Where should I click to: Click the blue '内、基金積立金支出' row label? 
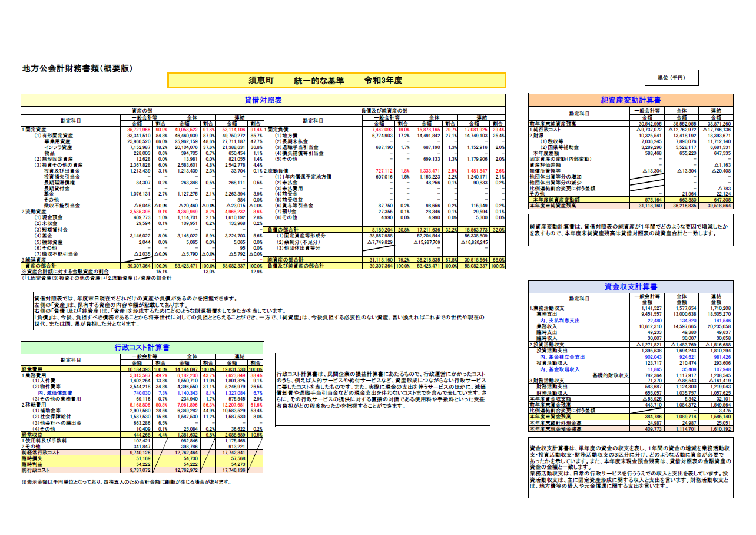562,356
